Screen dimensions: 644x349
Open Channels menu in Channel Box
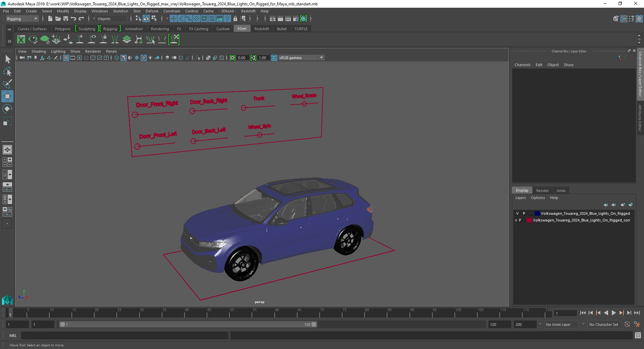pos(522,65)
